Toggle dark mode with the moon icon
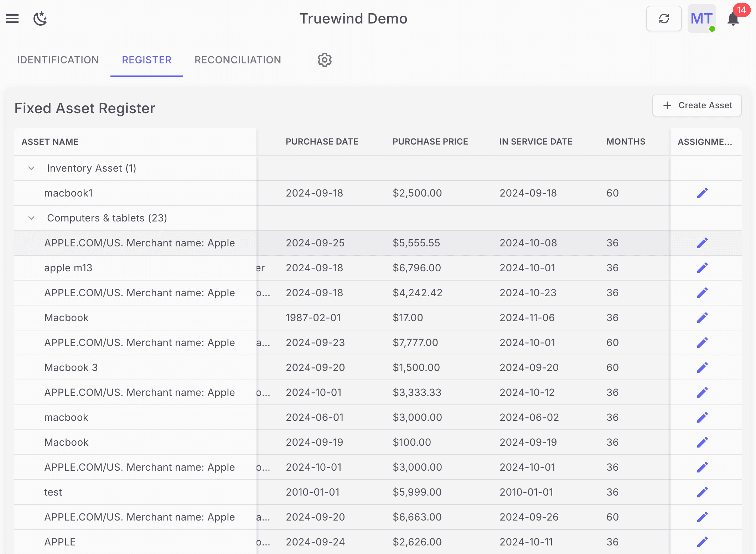This screenshot has height=554, width=756. [40, 19]
